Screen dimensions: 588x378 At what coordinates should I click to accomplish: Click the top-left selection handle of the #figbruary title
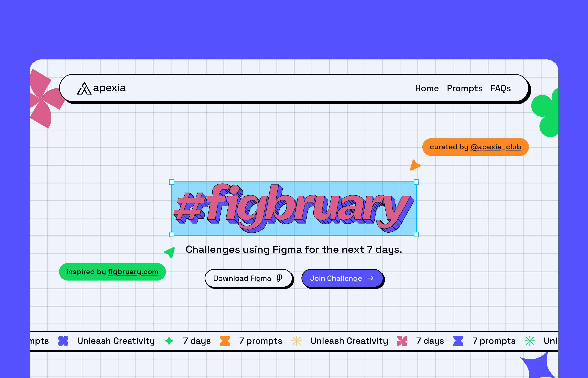pos(172,182)
